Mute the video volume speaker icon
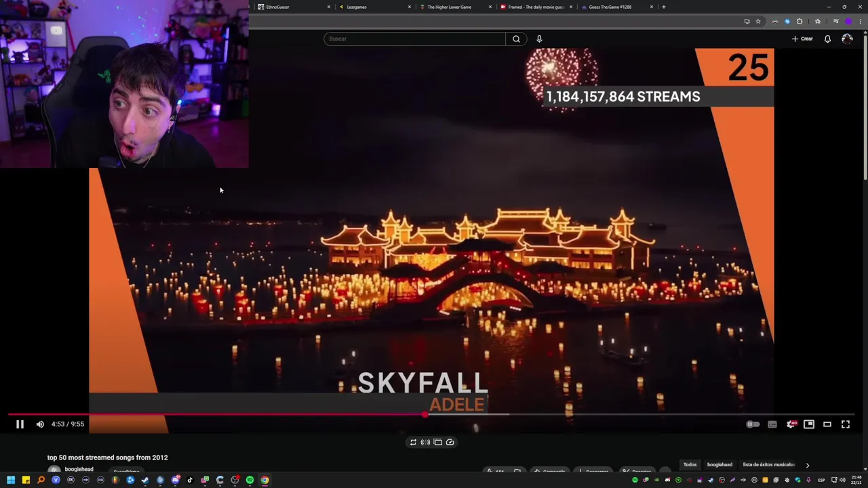The image size is (868, 488). click(40, 424)
